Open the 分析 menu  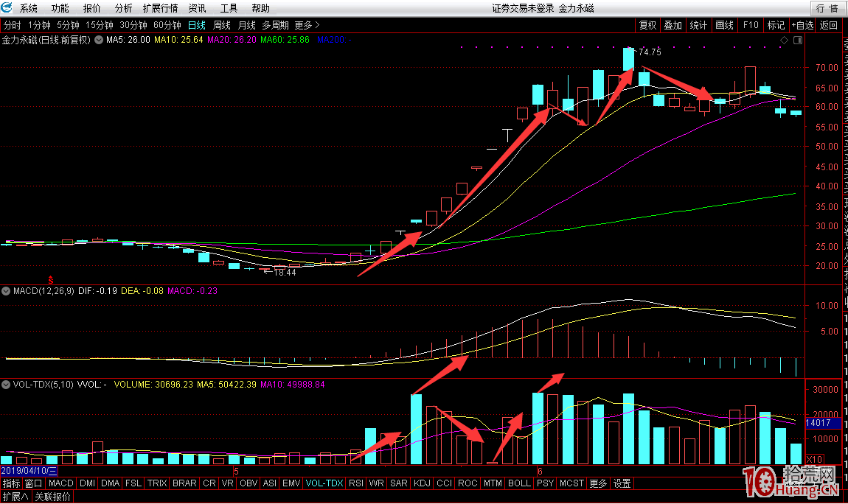(x=123, y=8)
